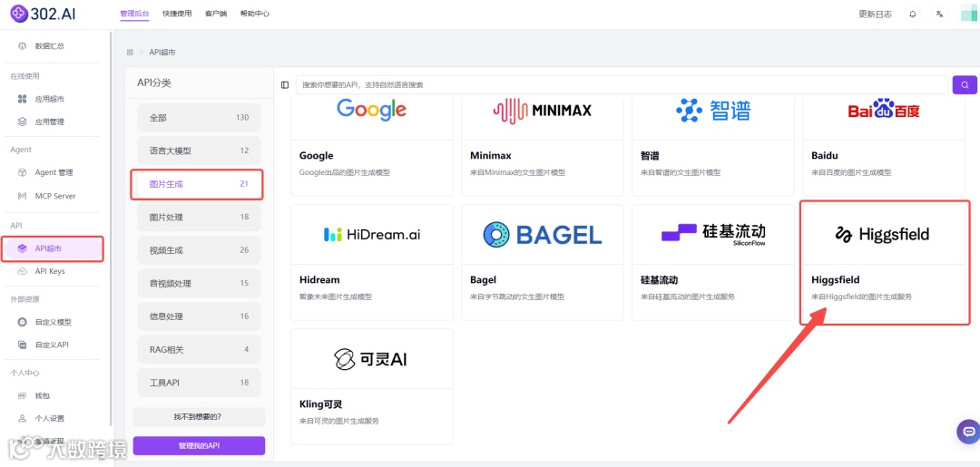Click the API Keys cloud icon
The width and height of the screenshot is (980, 467).
pyautogui.click(x=23, y=271)
